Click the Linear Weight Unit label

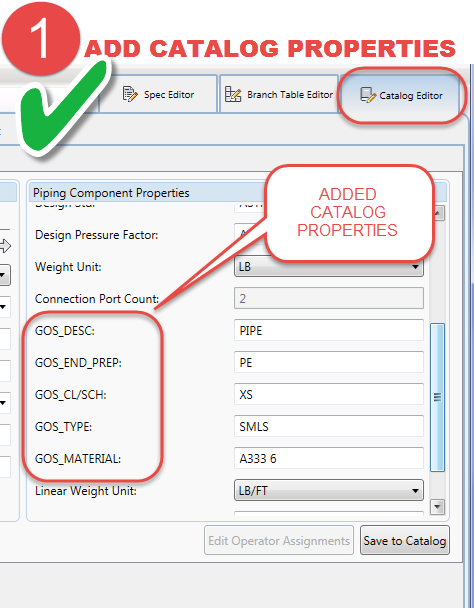[86, 491]
